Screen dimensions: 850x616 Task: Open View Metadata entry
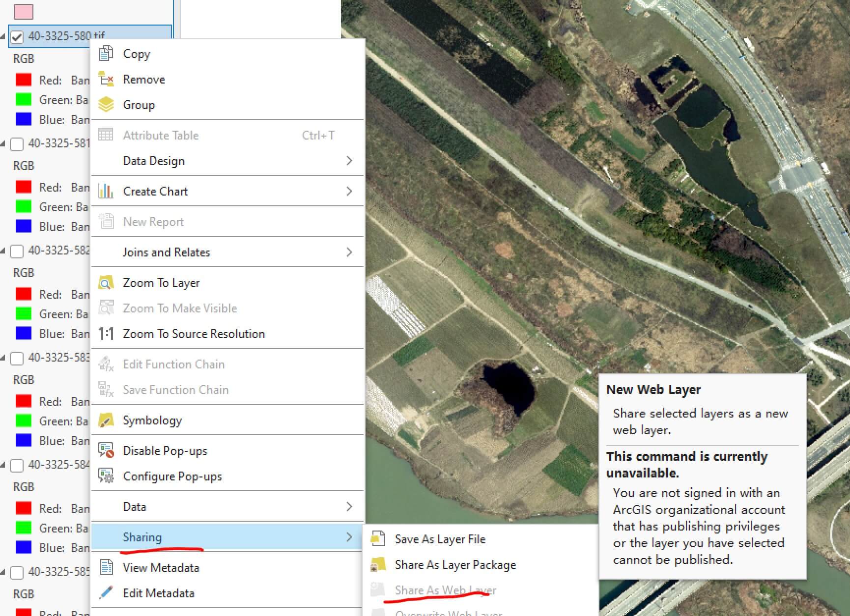click(161, 567)
